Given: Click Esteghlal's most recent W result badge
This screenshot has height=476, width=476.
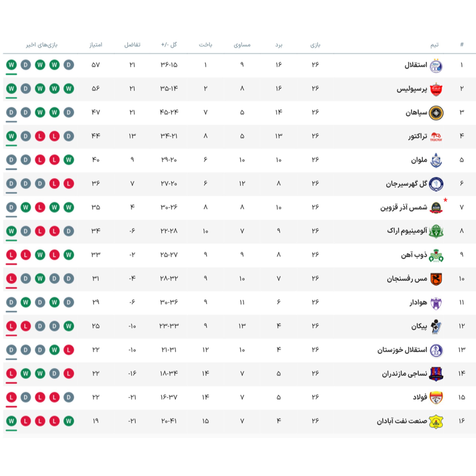Looking at the screenshot, I should 11,65.
